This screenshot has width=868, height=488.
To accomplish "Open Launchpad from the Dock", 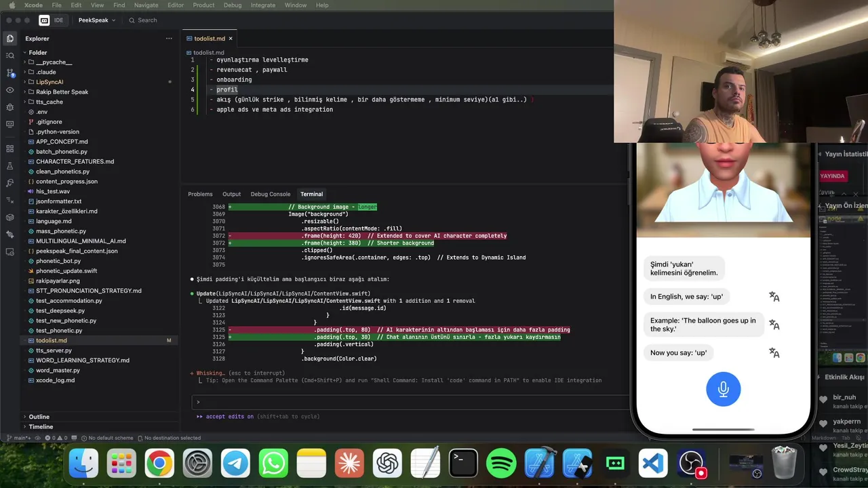I will pos(121,464).
